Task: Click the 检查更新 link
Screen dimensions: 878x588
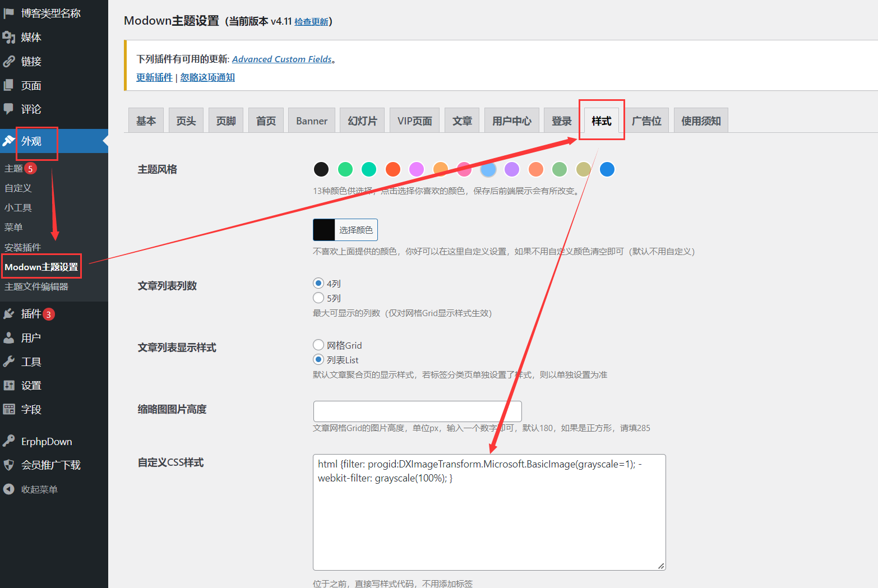Action: (x=311, y=21)
